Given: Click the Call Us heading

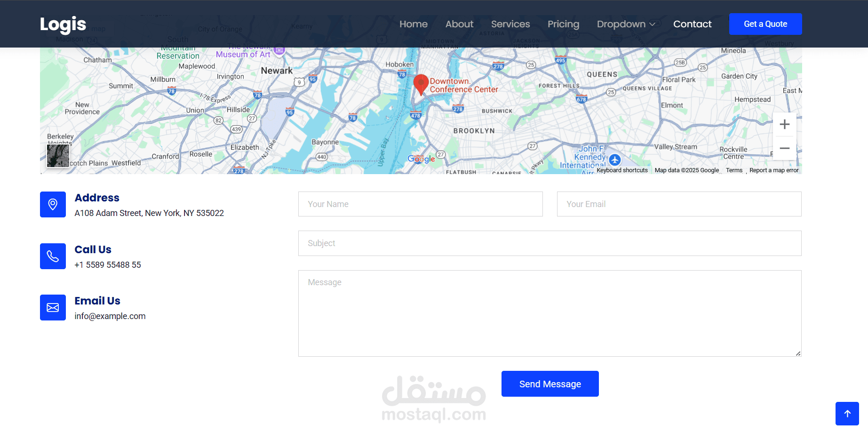Looking at the screenshot, I should pos(93,249).
